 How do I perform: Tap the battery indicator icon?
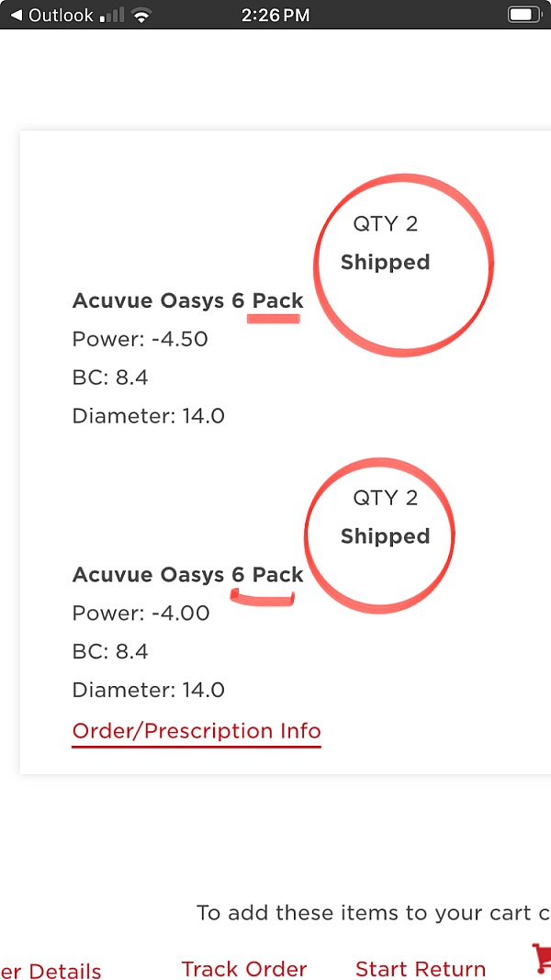523,15
